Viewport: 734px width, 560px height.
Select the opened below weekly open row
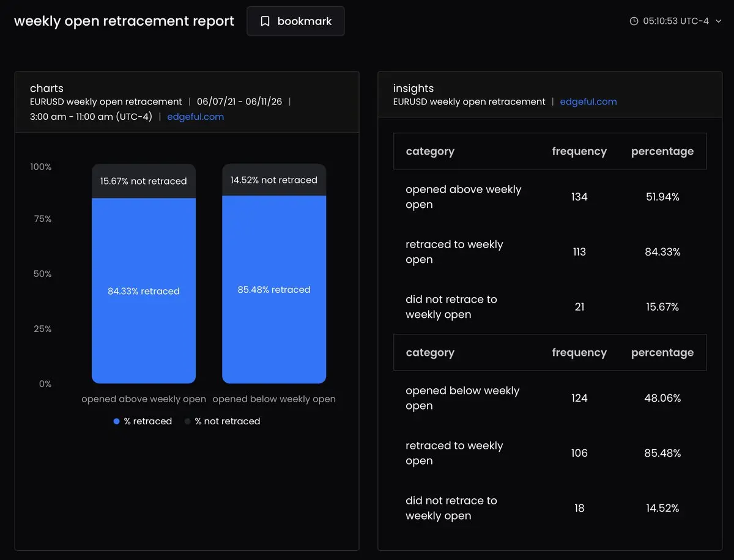550,398
